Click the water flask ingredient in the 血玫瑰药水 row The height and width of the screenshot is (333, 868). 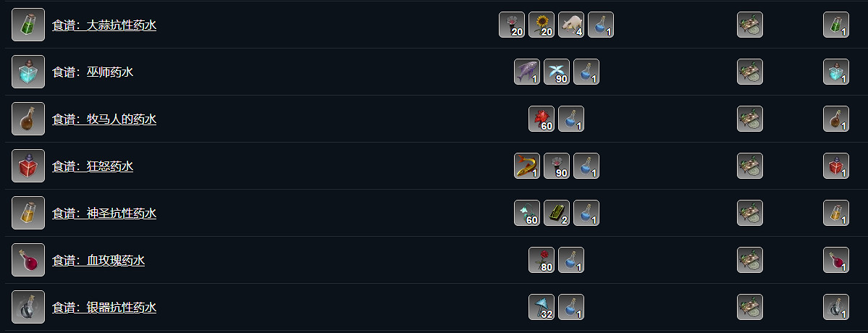pos(571,261)
